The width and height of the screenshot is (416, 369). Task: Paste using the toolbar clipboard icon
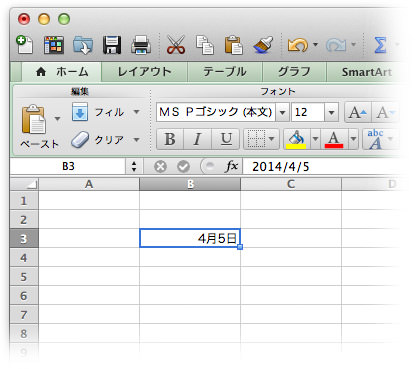coord(234,45)
